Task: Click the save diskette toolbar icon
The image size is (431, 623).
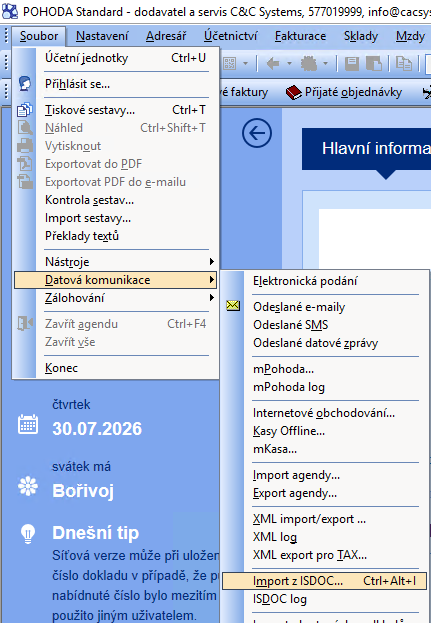Action: pyautogui.click(x=352, y=63)
